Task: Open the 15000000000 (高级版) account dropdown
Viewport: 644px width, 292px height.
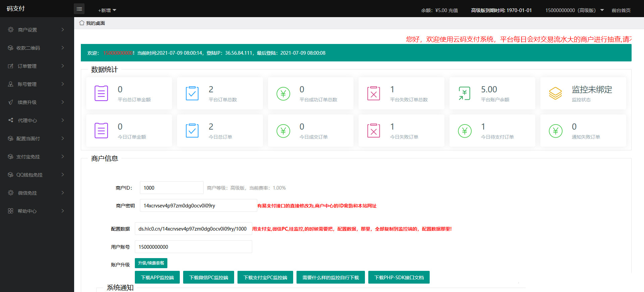Action: (574, 10)
